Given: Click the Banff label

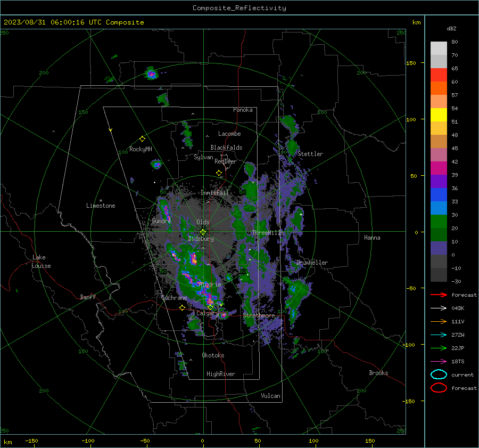Looking at the screenshot, I should click(88, 297).
